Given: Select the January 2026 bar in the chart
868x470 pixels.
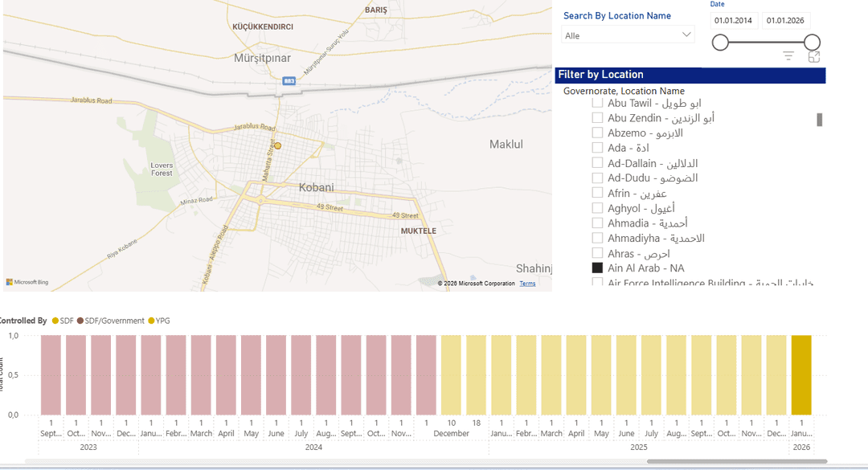Looking at the screenshot, I should (801, 375).
